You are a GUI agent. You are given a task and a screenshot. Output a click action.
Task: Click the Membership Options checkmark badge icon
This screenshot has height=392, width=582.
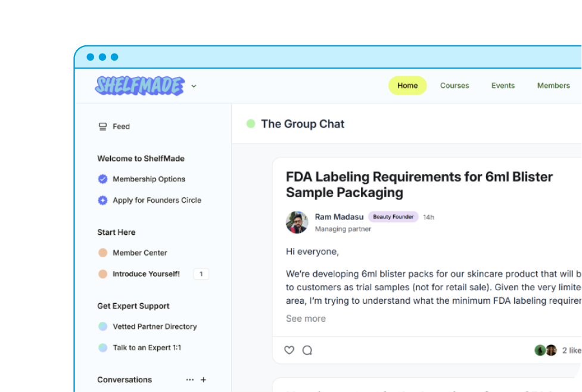(x=102, y=179)
